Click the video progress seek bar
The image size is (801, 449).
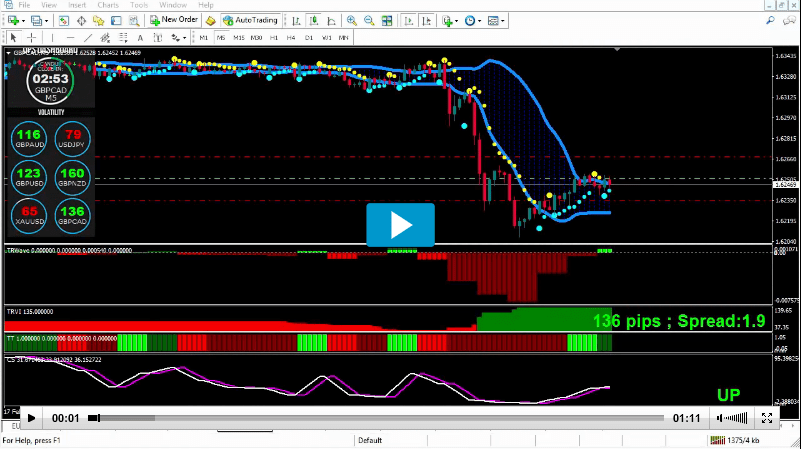pyautogui.click(x=376, y=418)
